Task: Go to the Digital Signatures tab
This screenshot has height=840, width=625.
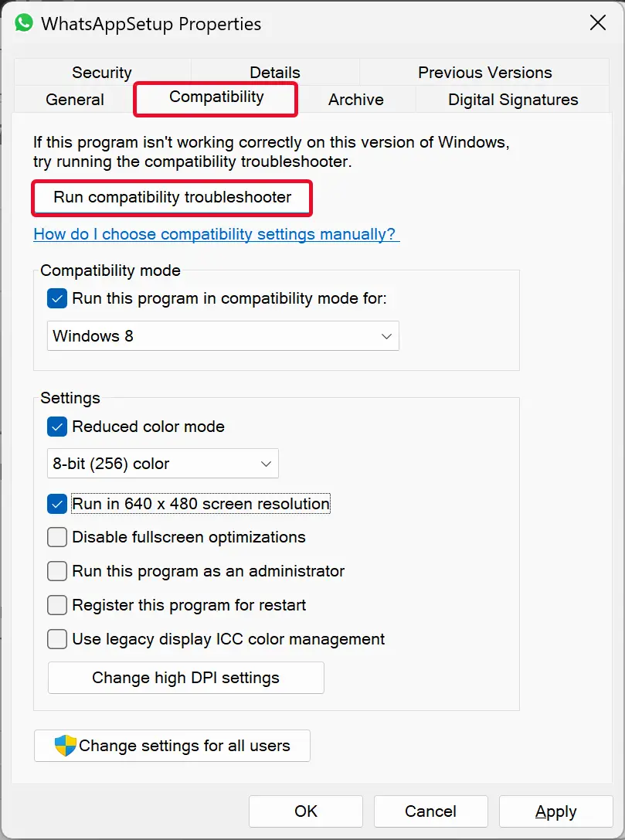Action: [513, 100]
